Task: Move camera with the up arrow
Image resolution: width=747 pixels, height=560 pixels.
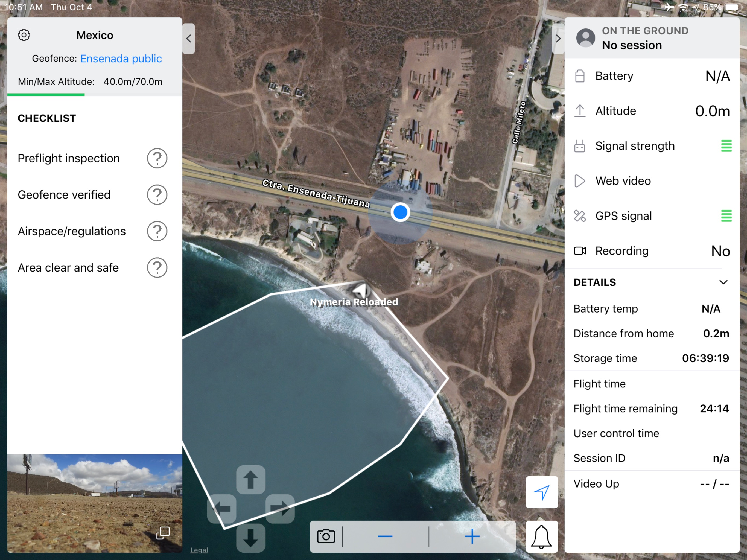Action: point(250,480)
